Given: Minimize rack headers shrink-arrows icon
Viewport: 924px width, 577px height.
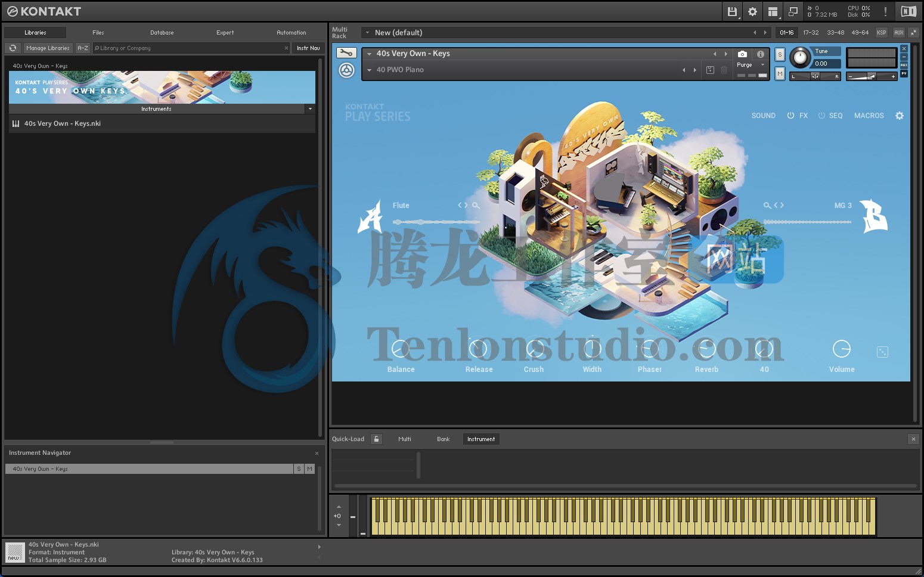Looking at the screenshot, I should coord(914,33).
